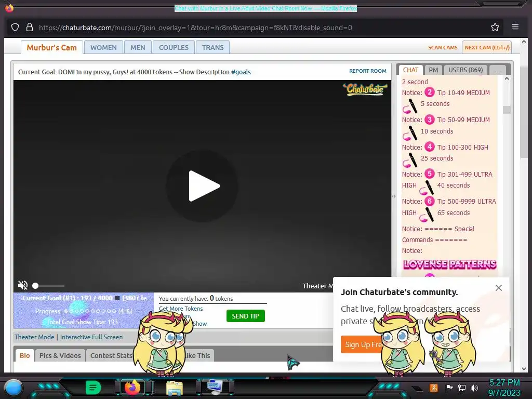Viewport: 532px width, 399px height.
Task: Select the Murbur's Cam tab
Action: (51, 47)
